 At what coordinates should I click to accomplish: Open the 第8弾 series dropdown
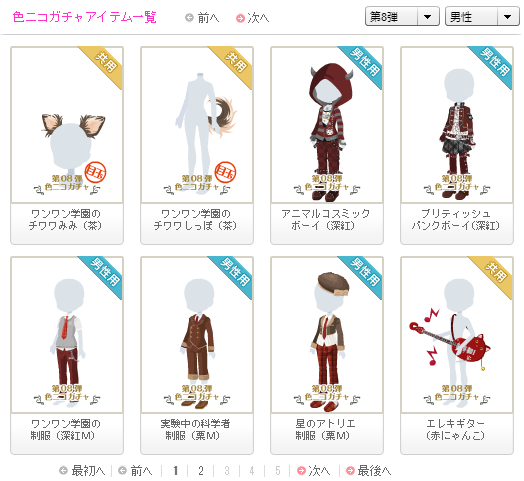point(402,16)
